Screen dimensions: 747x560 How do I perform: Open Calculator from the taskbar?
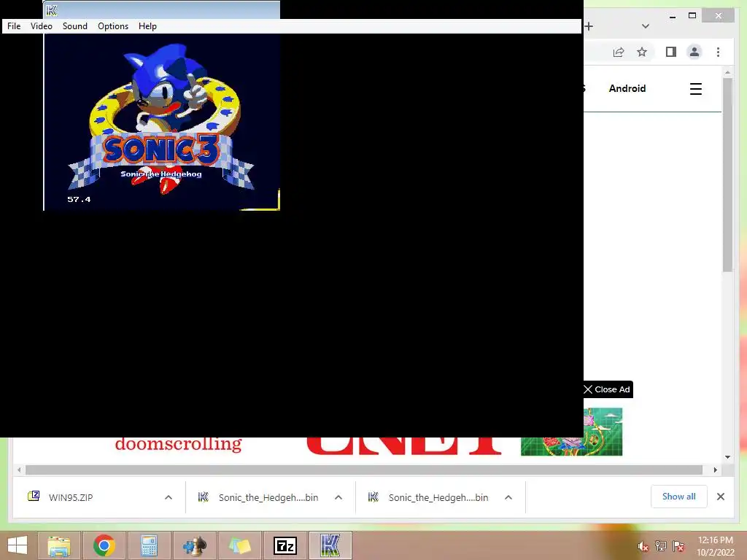click(x=149, y=545)
